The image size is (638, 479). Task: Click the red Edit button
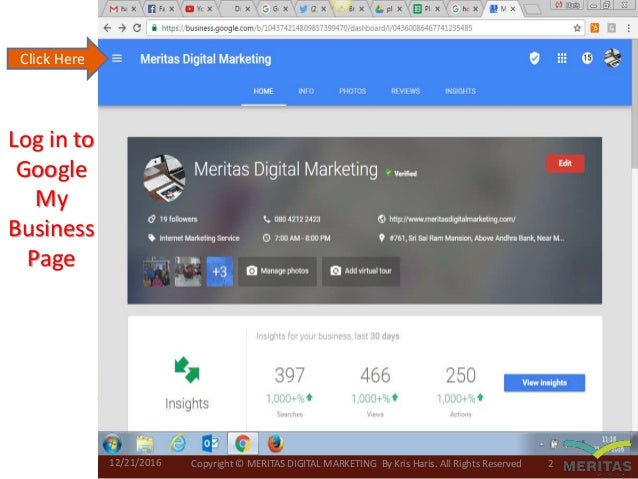click(565, 164)
